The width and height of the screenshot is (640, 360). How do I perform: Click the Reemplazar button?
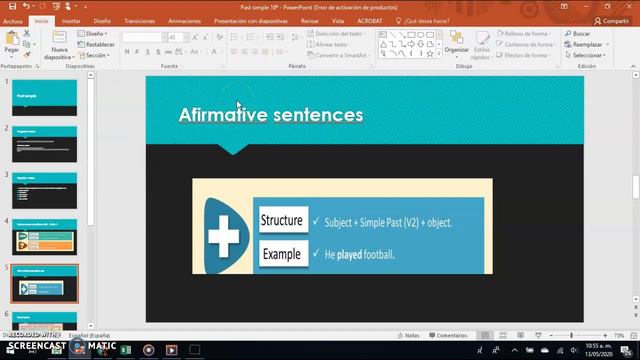(x=587, y=44)
